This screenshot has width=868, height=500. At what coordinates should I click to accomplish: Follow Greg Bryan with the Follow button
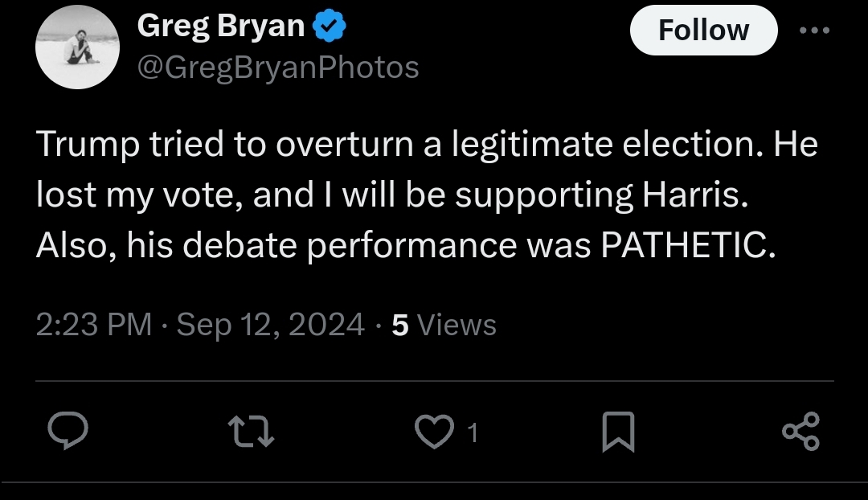coord(703,30)
